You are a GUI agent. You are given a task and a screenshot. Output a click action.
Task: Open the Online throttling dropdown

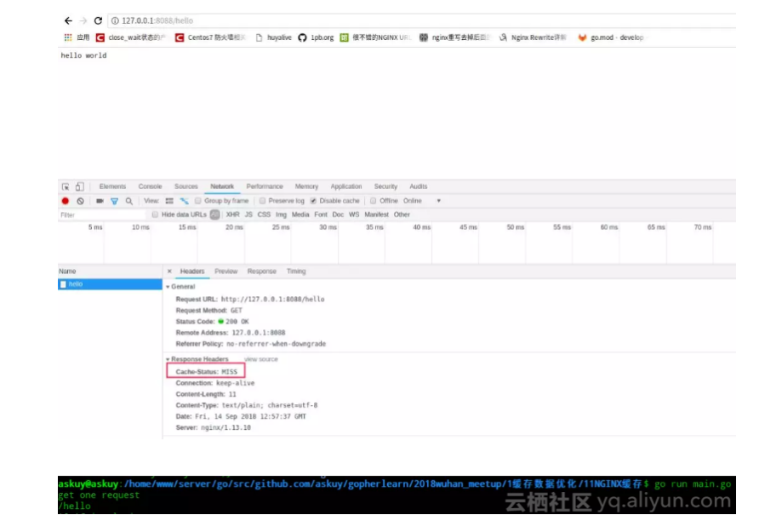pyautogui.click(x=422, y=201)
